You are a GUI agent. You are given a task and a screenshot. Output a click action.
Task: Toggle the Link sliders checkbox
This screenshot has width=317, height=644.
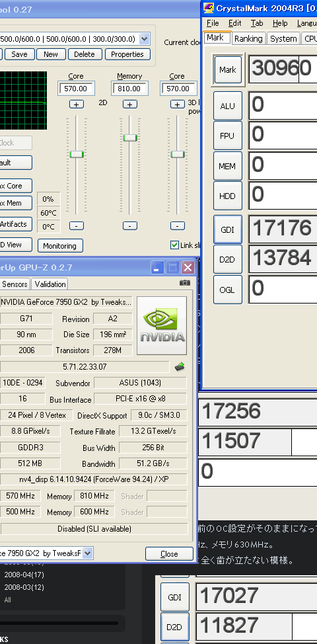tap(174, 245)
